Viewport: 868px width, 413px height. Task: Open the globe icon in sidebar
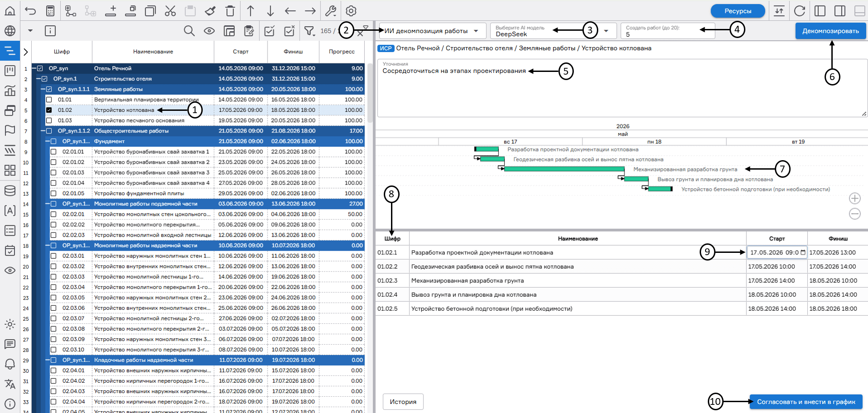[x=10, y=31]
